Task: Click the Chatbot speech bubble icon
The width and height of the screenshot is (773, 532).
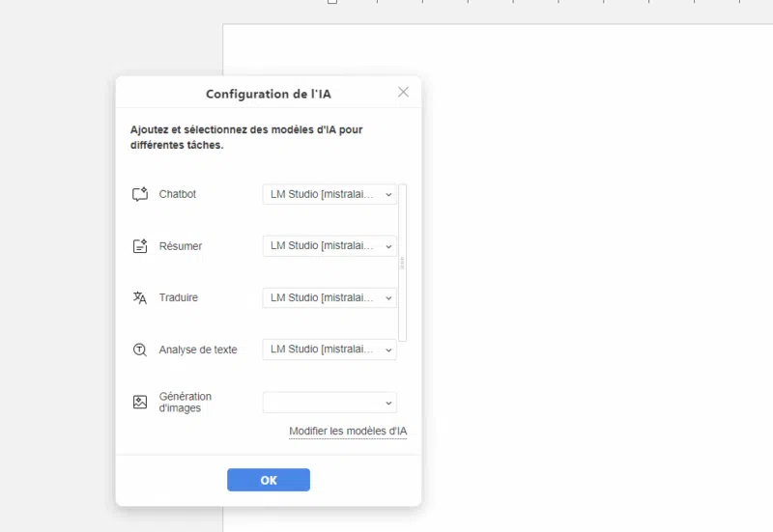Action: 140,194
